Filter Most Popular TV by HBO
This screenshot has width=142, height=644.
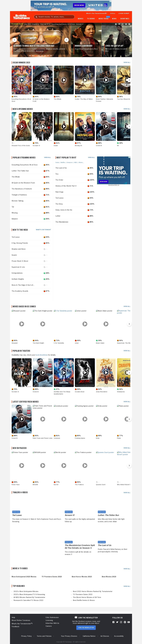(76, 162)
